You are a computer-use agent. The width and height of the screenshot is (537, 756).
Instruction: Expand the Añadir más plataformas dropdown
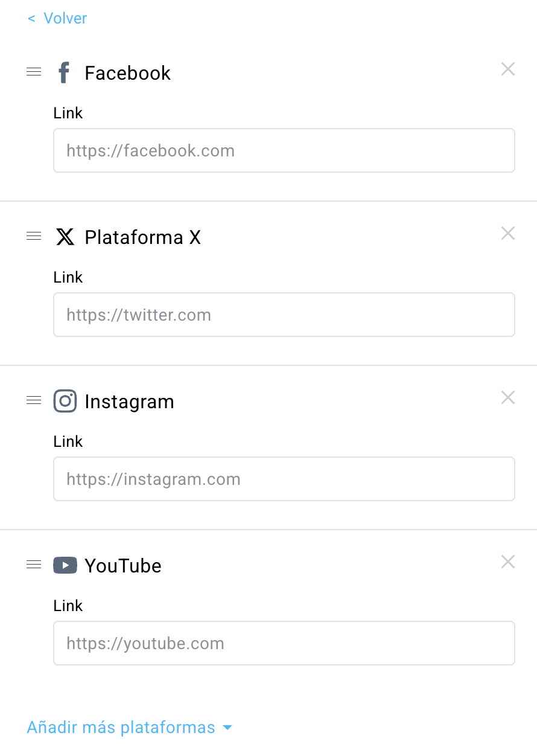pyautogui.click(x=129, y=727)
